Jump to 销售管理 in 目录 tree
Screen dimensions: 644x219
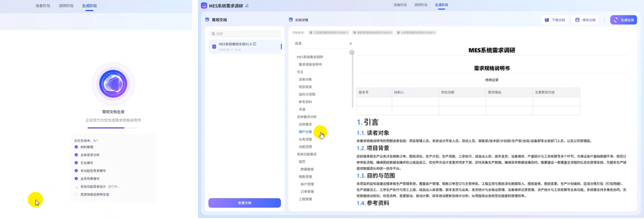click(305, 176)
